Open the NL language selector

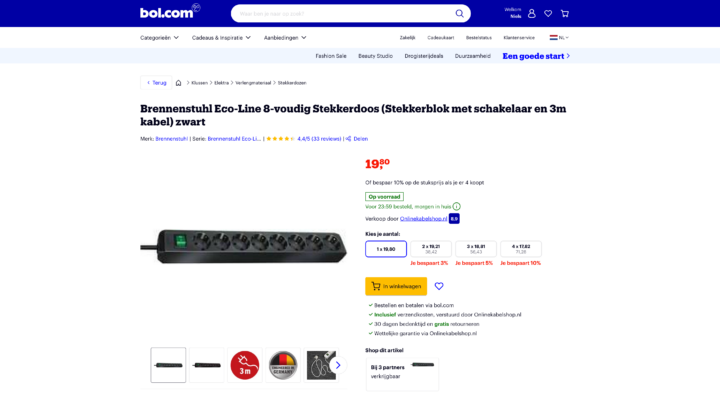[559, 38]
